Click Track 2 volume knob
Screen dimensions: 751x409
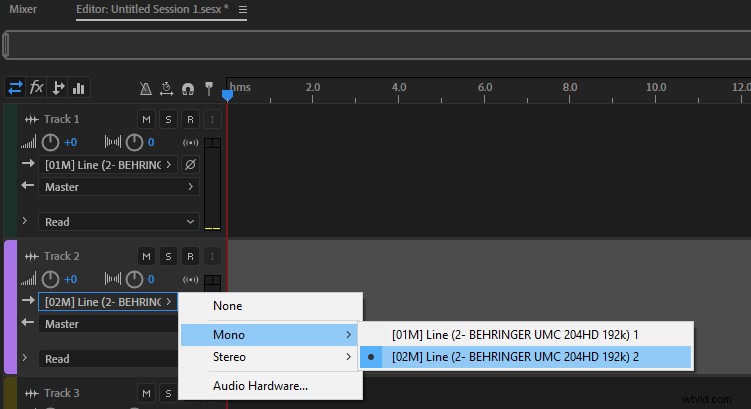pos(50,279)
